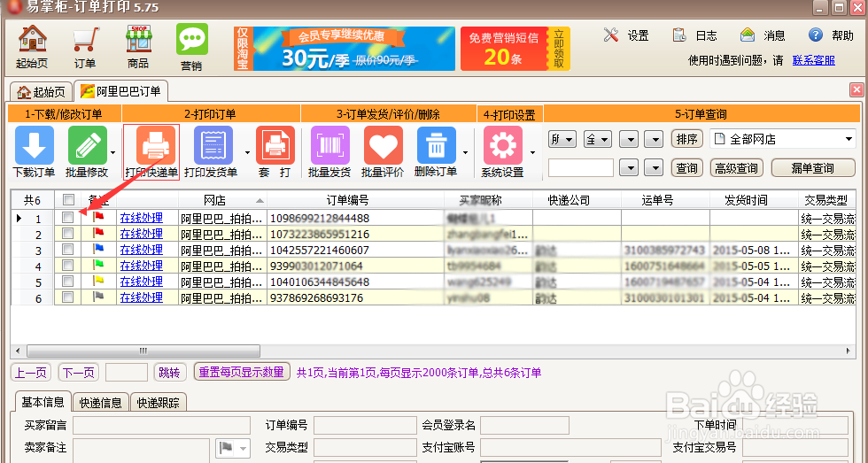Expand the 删除订单 dropdown arrow

coord(466,152)
